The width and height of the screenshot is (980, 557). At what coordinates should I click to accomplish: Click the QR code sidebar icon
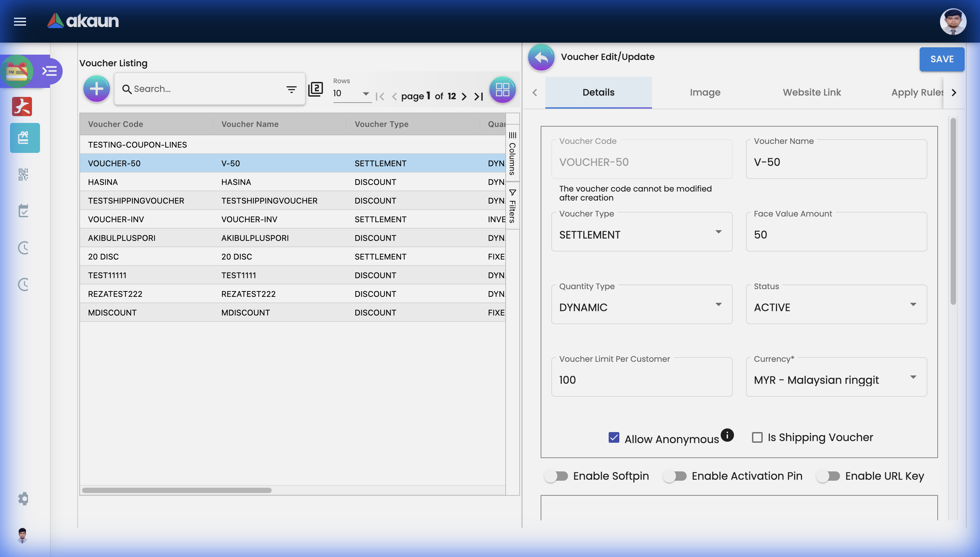pyautogui.click(x=23, y=175)
